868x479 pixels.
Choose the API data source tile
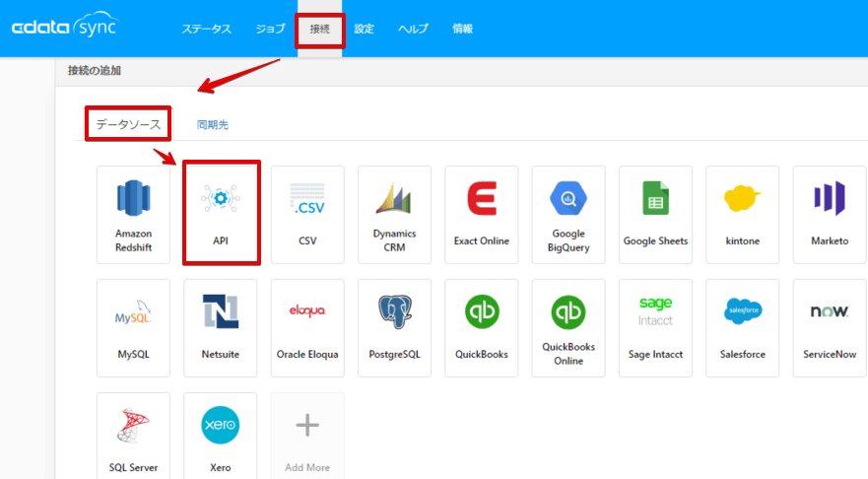pyautogui.click(x=221, y=214)
